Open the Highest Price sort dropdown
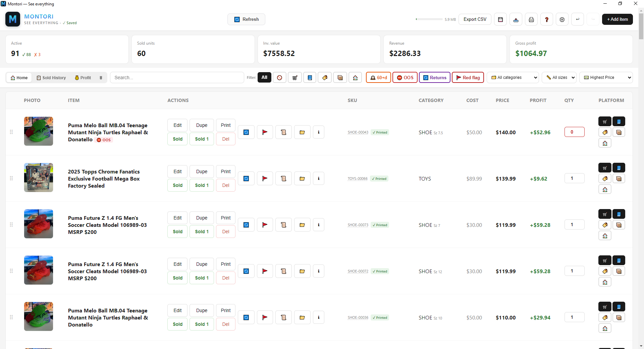The height and width of the screenshot is (349, 644). point(606,78)
